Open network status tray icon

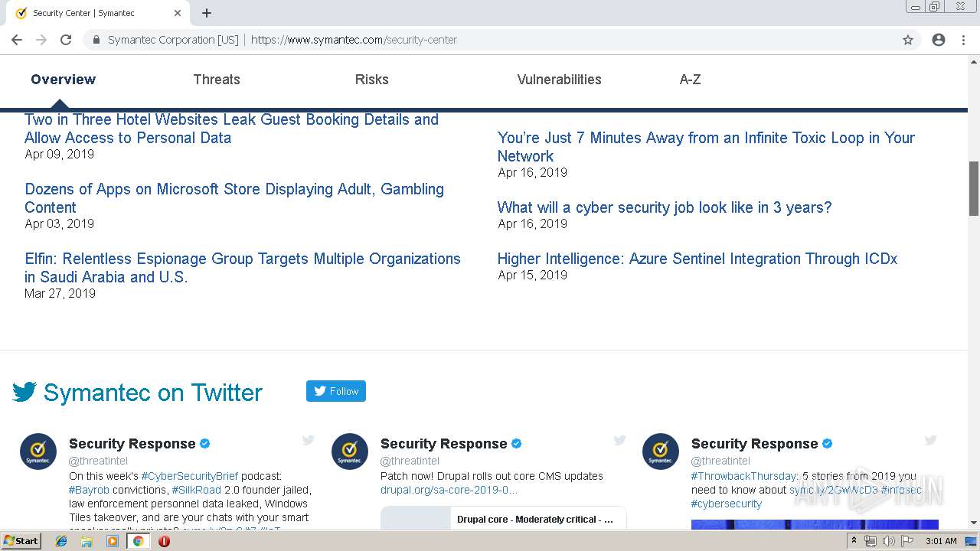tap(871, 541)
